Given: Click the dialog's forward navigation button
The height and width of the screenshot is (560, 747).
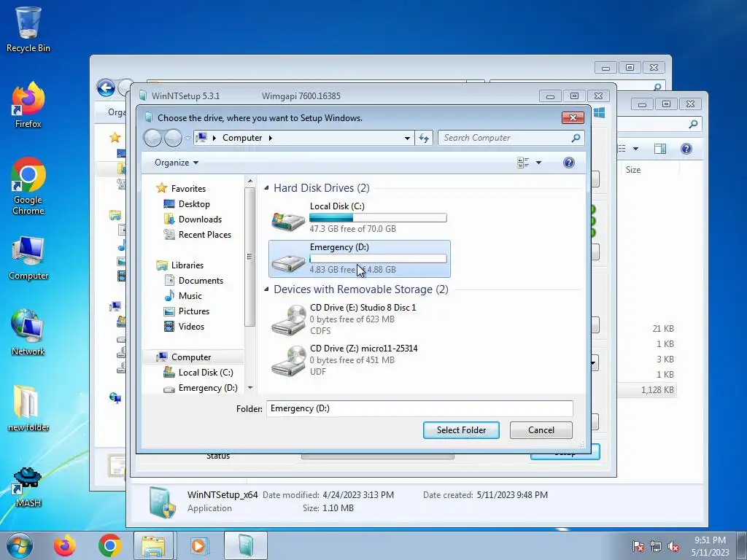Looking at the screenshot, I should click(x=173, y=138).
